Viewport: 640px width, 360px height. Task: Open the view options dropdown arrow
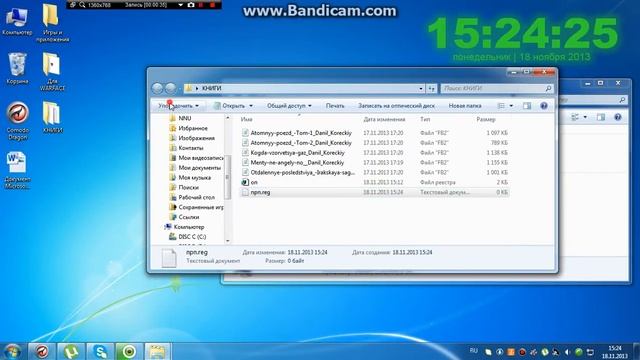pyautogui.click(x=511, y=106)
